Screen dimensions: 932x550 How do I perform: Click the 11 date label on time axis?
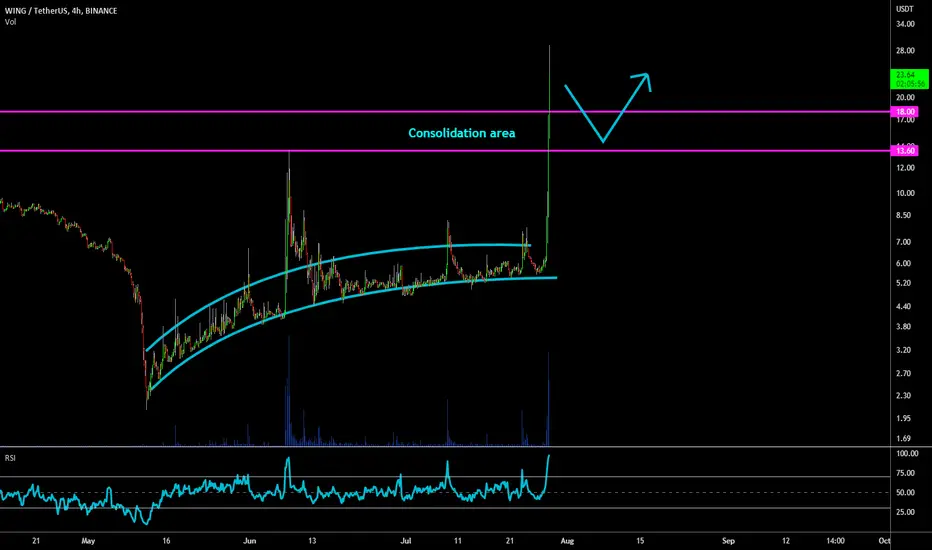coord(458,541)
